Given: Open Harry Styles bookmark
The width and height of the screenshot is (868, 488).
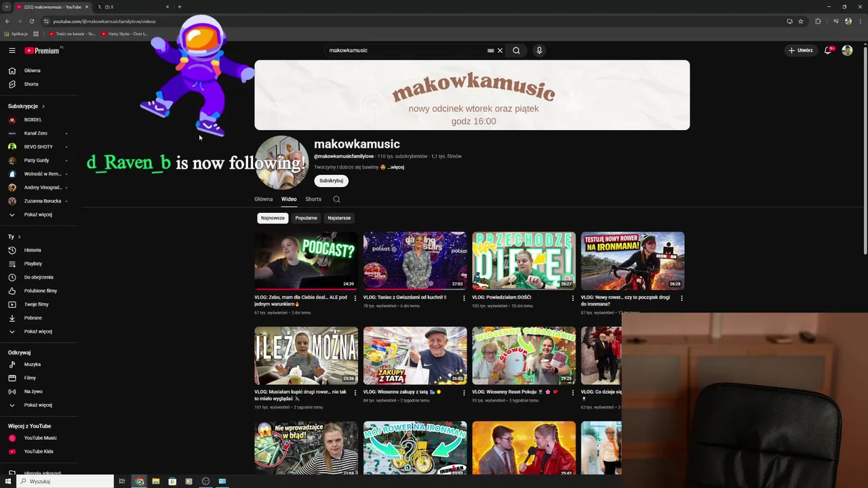Looking at the screenshot, I should [x=124, y=34].
